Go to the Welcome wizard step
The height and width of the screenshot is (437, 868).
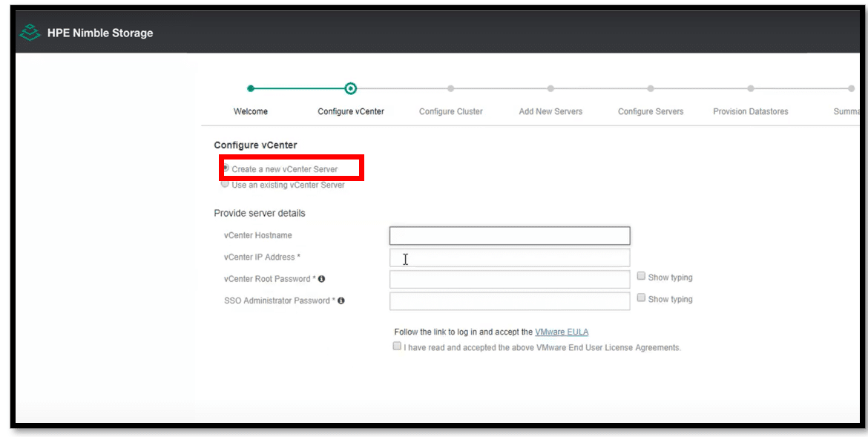click(251, 111)
